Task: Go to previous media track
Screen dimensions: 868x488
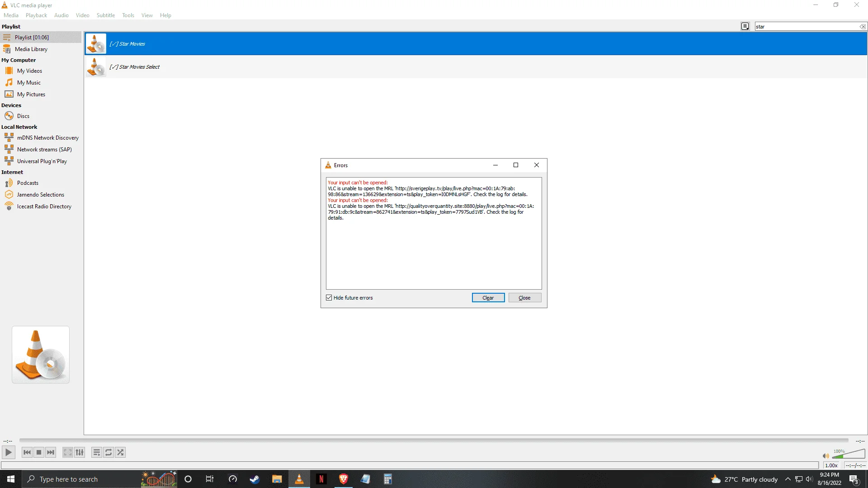Action: [x=27, y=452]
